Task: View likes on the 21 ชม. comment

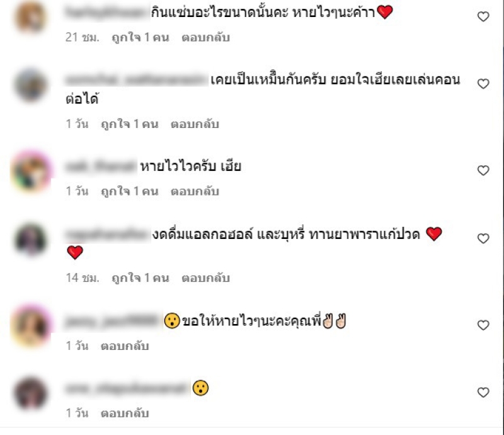Action: point(140,37)
